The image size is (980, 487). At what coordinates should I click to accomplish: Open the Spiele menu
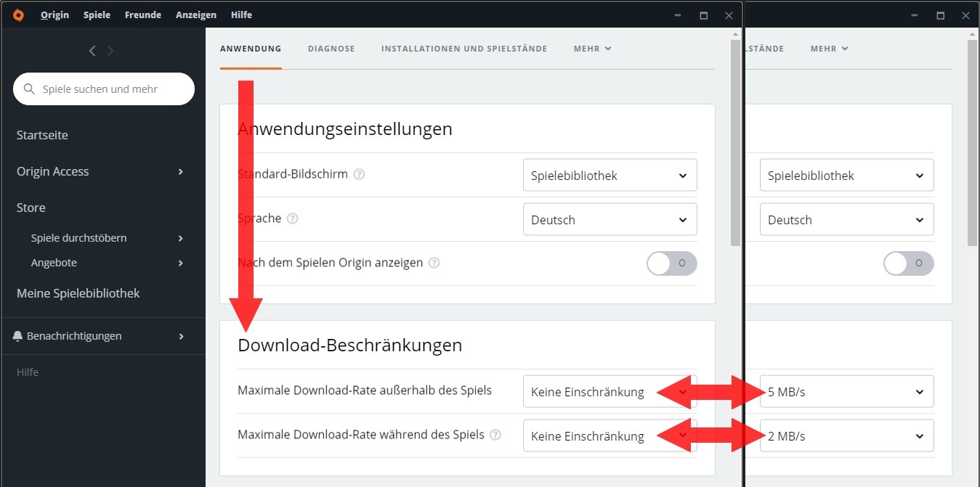[97, 15]
